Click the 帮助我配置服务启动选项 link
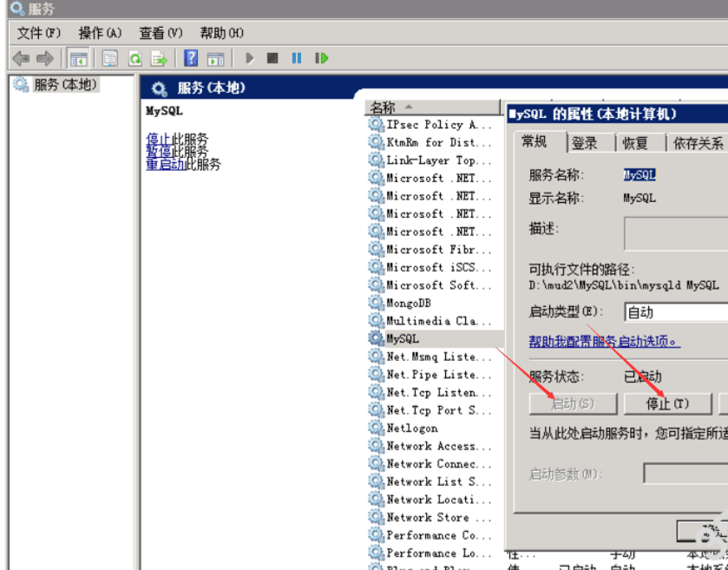Viewport: 728px width, 570px height. point(605,342)
